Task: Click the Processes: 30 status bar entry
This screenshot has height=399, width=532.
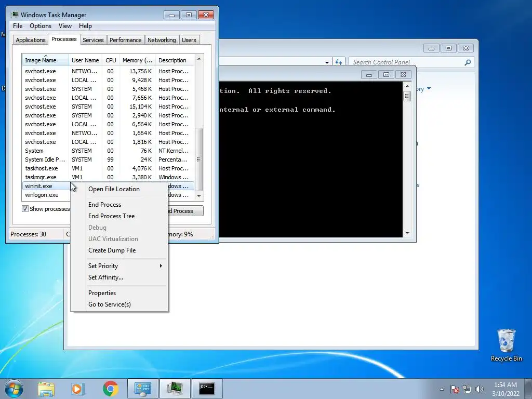Action: click(x=29, y=234)
